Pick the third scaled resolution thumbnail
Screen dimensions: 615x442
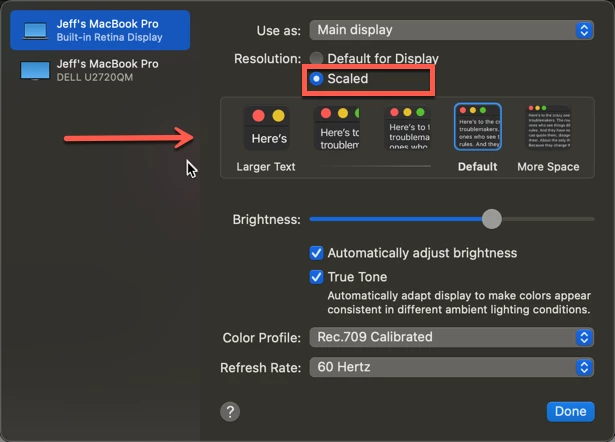pyautogui.click(x=408, y=127)
